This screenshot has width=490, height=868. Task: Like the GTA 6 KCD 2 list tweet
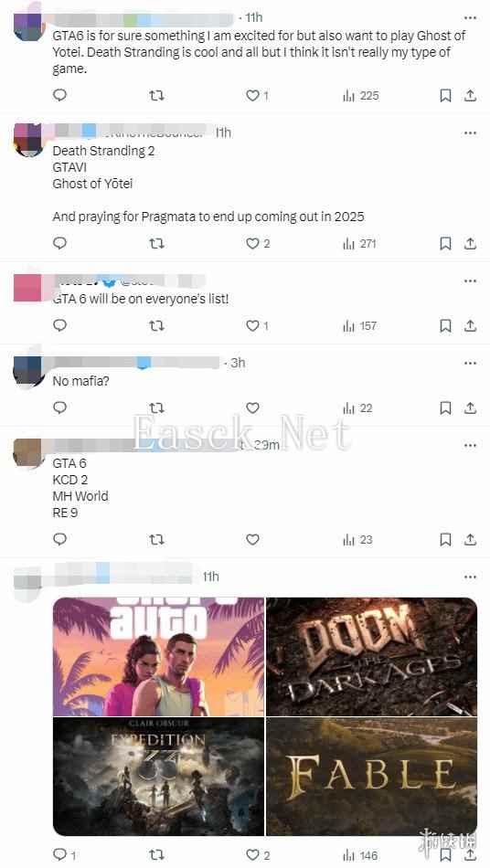(x=253, y=540)
